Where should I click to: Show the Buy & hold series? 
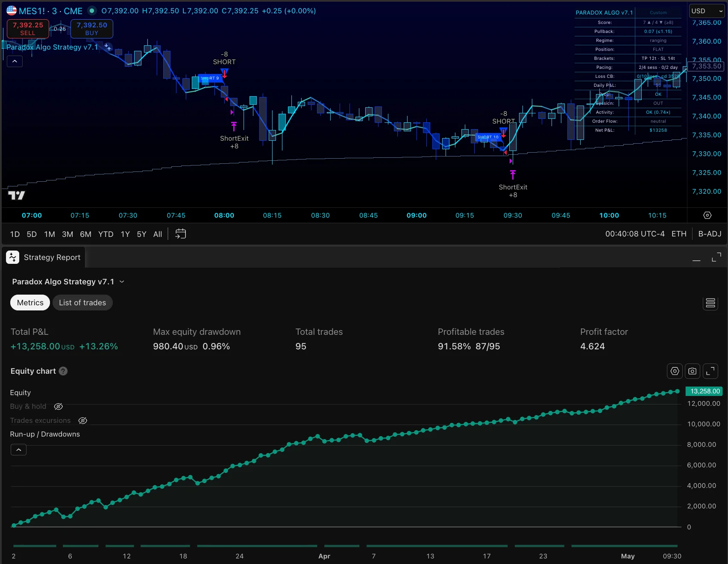(59, 406)
